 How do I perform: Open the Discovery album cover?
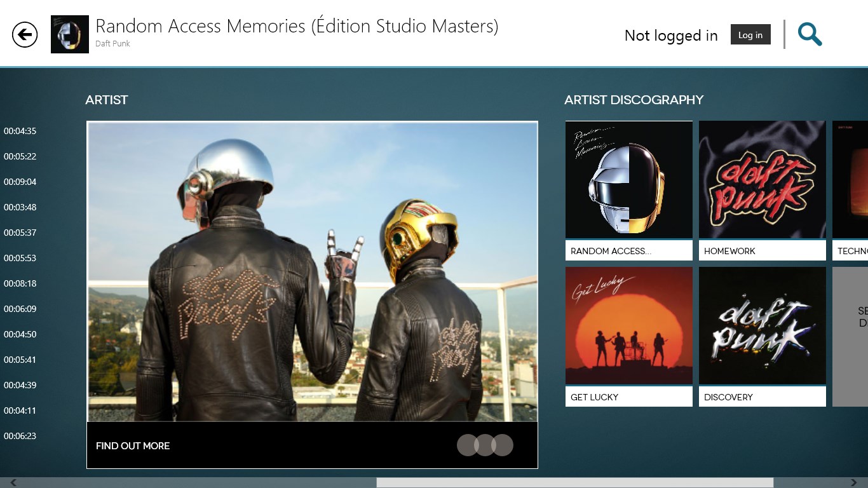click(763, 325)
